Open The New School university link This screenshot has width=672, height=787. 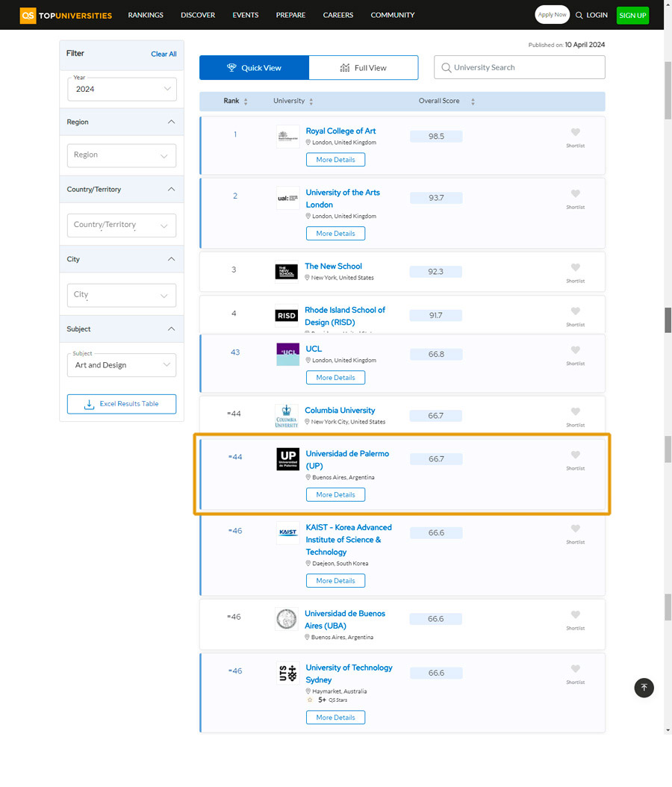(x=333, y=267)
